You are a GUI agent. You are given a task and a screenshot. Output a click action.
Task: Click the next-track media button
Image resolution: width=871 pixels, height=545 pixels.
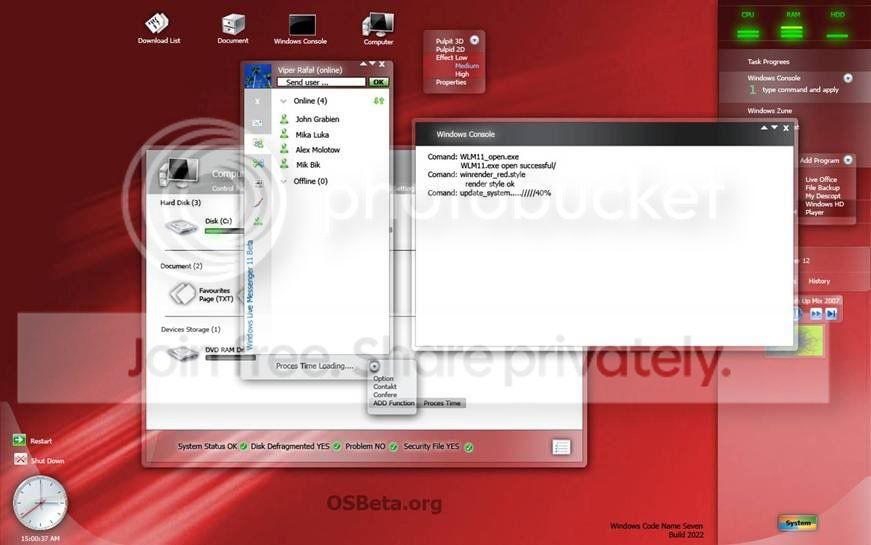[x=831, y=314]
